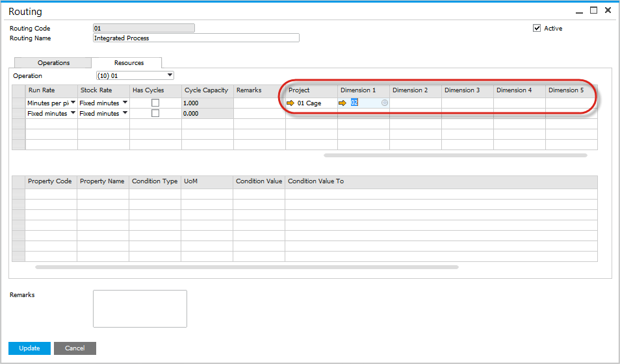Viewport: 620px width, 364px height.
Task: Maximize the Routing window
Action: click(x=593, y=10)
